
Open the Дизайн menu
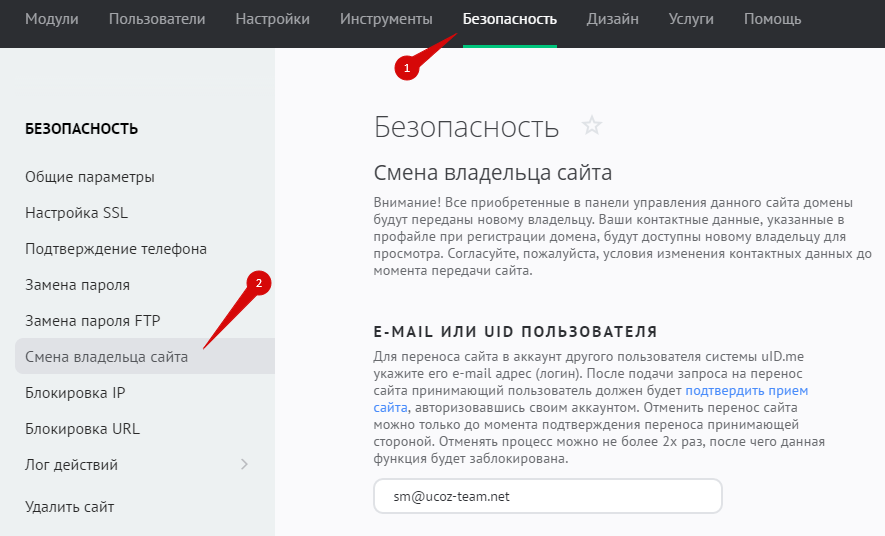(x=612, y=19)
